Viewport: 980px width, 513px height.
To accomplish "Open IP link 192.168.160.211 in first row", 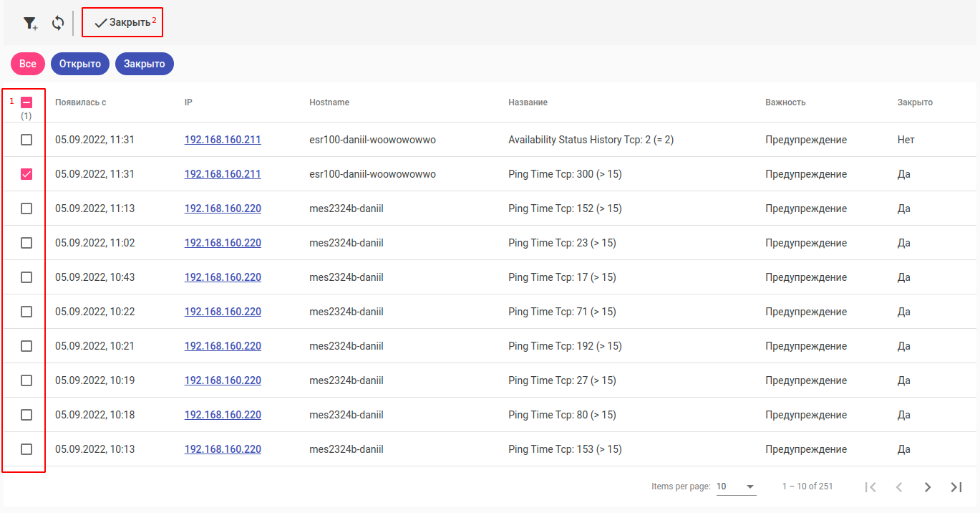I will 223,140.
